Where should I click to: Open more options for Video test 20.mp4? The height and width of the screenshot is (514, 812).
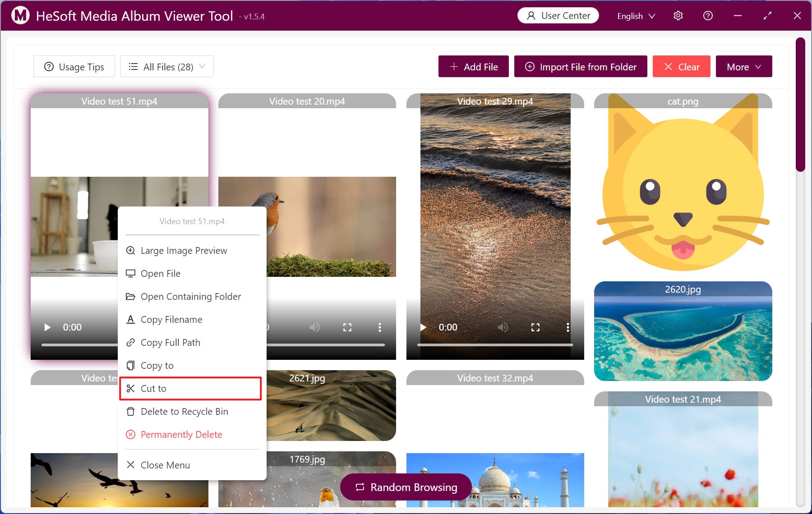click(380, 327)
